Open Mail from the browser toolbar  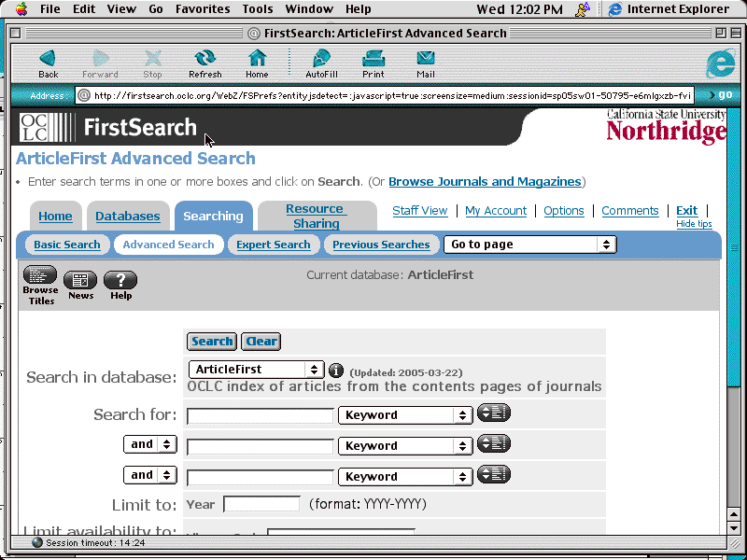[426, 63]
